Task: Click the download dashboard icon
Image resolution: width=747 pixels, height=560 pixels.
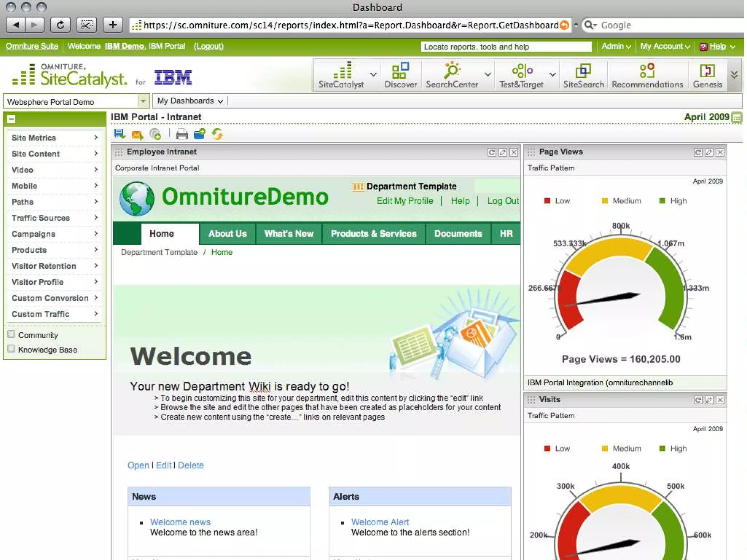Action: [120, 135]
